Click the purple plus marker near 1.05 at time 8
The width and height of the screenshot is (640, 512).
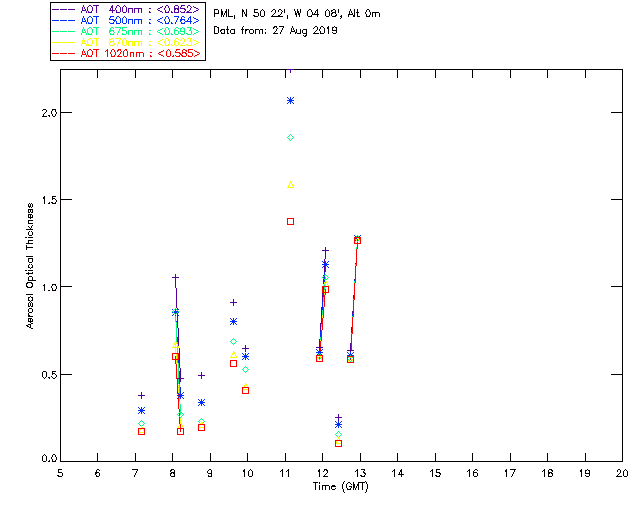point(175,278)
